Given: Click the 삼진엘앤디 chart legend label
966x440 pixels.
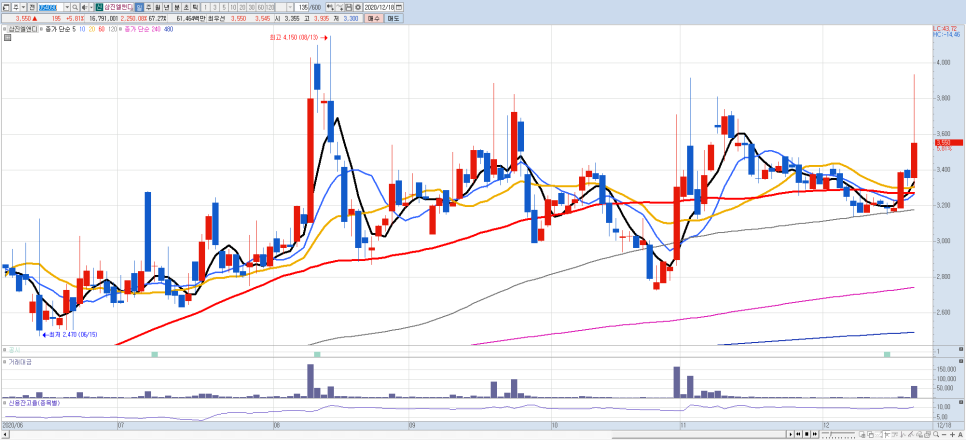Looking at the screenshot, I should coord(22,29).
